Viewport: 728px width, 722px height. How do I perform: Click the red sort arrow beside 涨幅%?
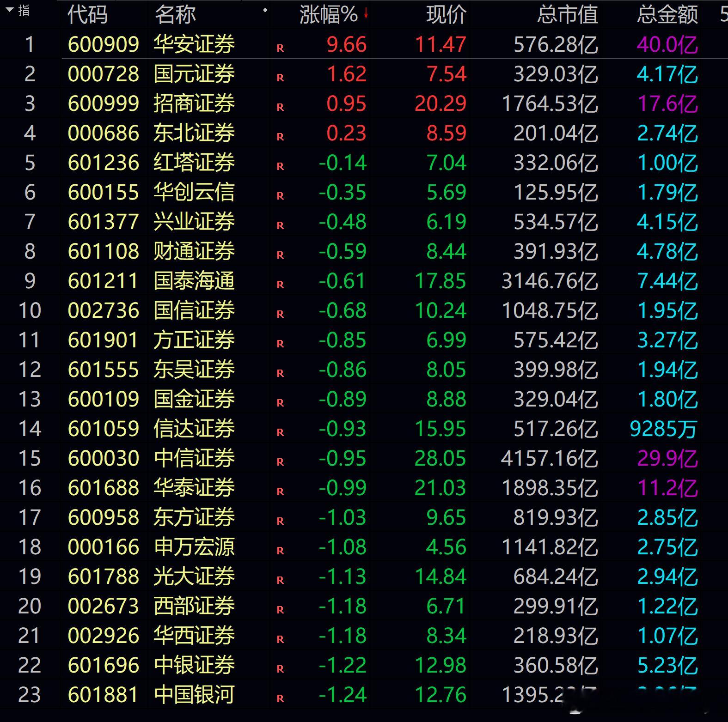pyautogui.click(x=366, y=13)
